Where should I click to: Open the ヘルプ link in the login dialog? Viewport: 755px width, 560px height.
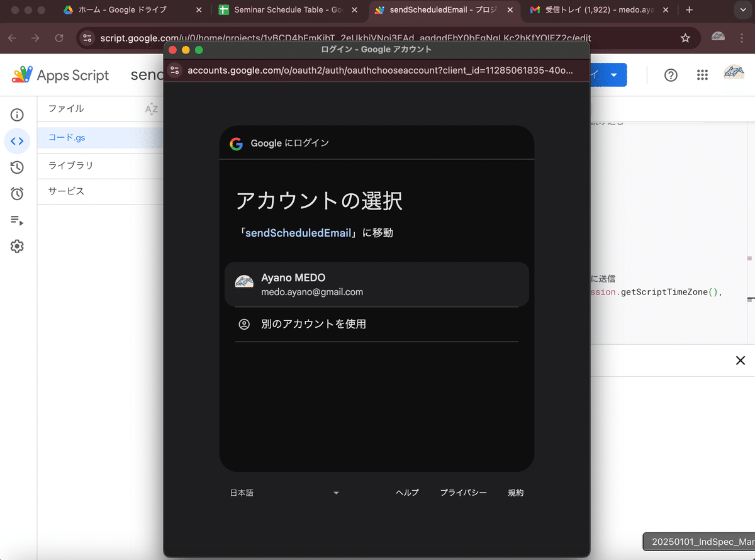pyautogui.click(x=407, y=493)
